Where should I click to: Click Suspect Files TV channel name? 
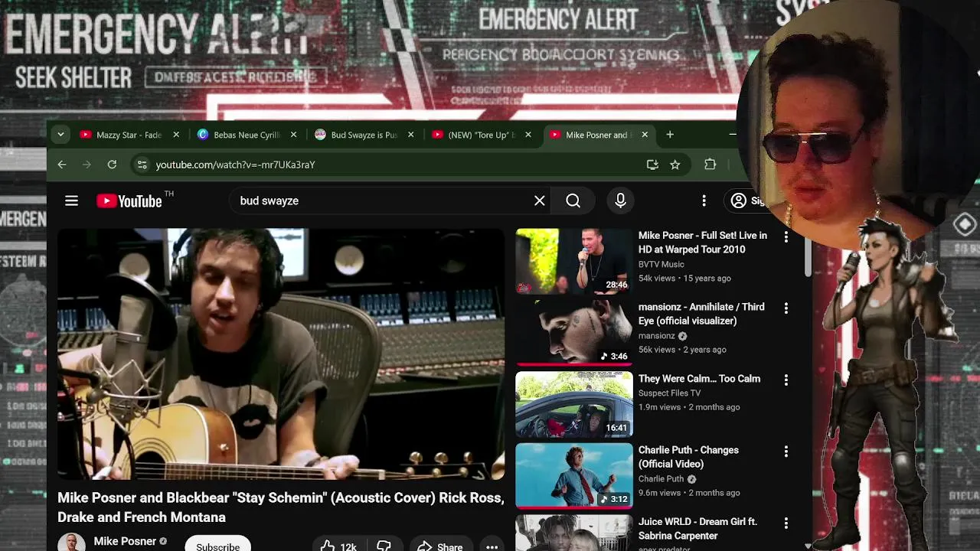669,393
